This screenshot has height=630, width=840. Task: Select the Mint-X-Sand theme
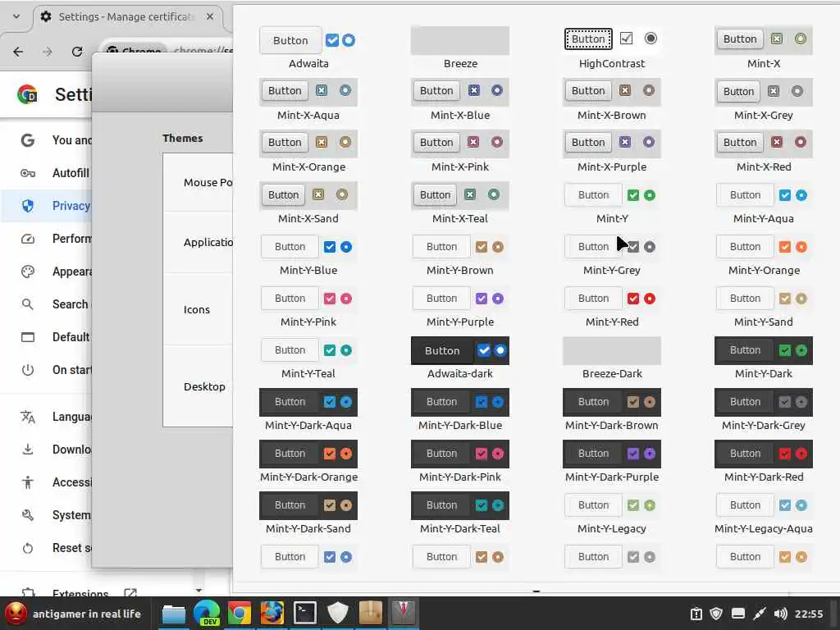pyautogui.click(x=308, y=203)
